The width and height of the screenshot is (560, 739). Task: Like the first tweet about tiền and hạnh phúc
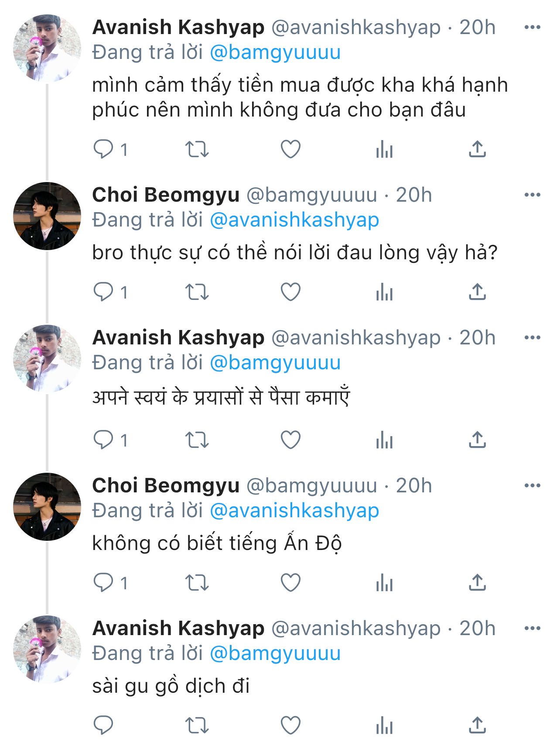click(x=290, y=149)
